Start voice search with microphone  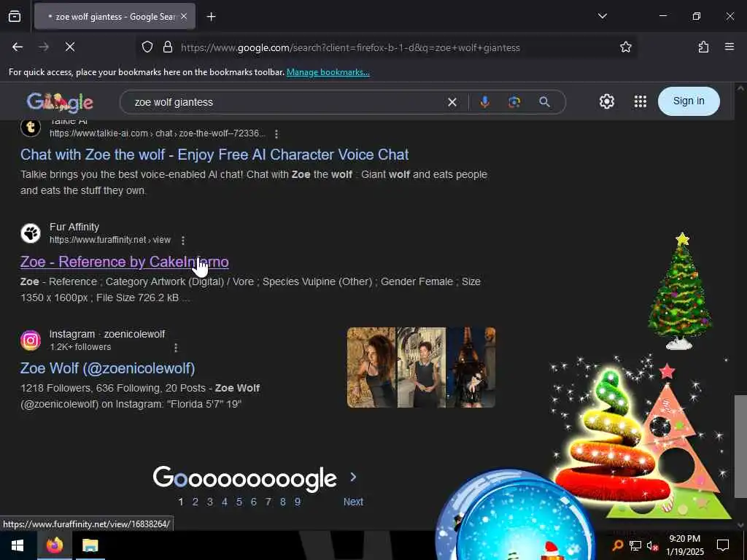coord(484,102)
